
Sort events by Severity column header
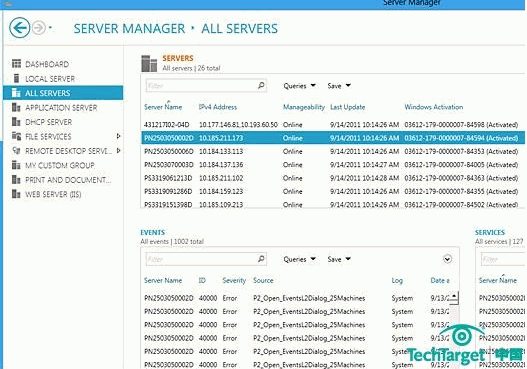tap(234, 280)
